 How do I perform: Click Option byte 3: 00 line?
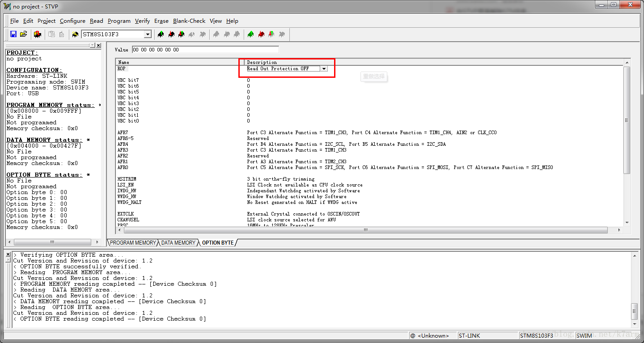[37, 210]
